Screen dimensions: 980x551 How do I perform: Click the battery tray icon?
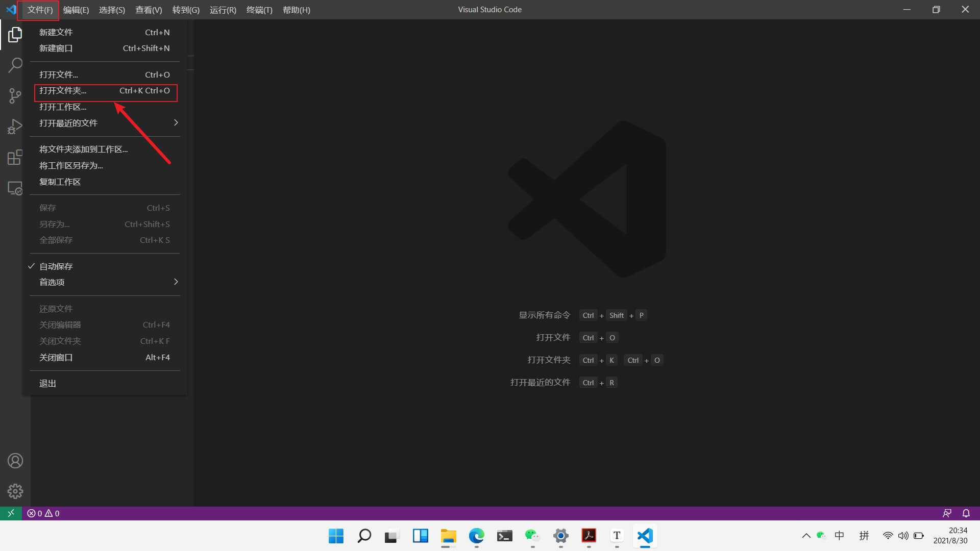tap(919, 536)
